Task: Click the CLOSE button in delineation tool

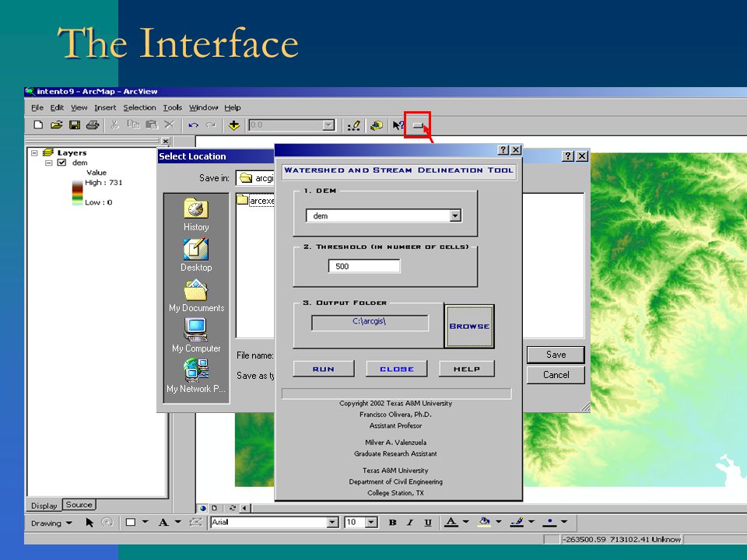Action: click(396, 369)
